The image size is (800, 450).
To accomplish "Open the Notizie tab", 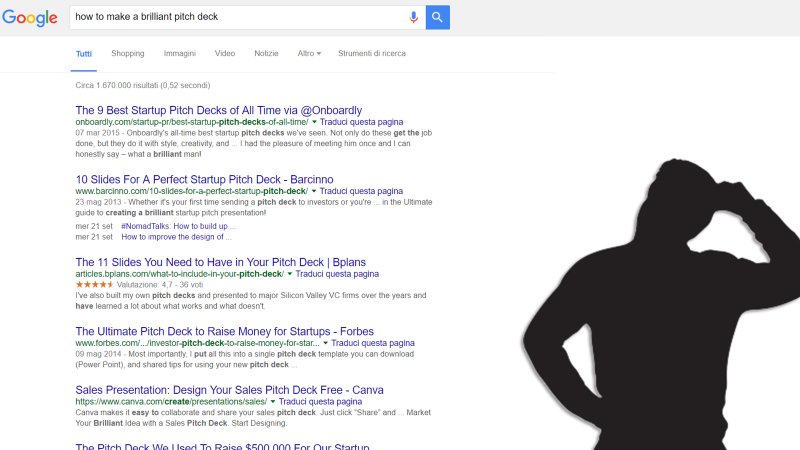I will click(266, 54).
